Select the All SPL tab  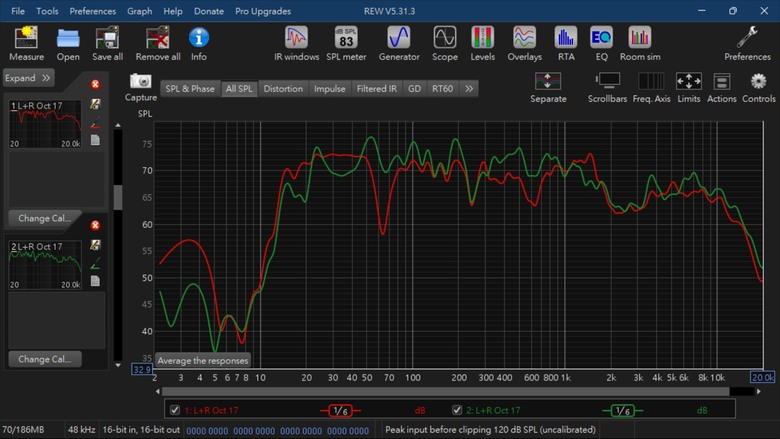coord(239,88)
